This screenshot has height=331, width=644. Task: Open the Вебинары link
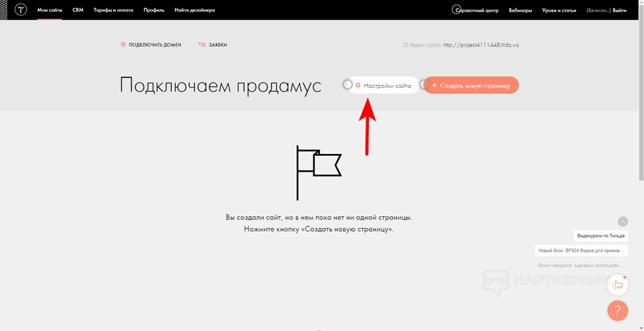click(521, 10)
